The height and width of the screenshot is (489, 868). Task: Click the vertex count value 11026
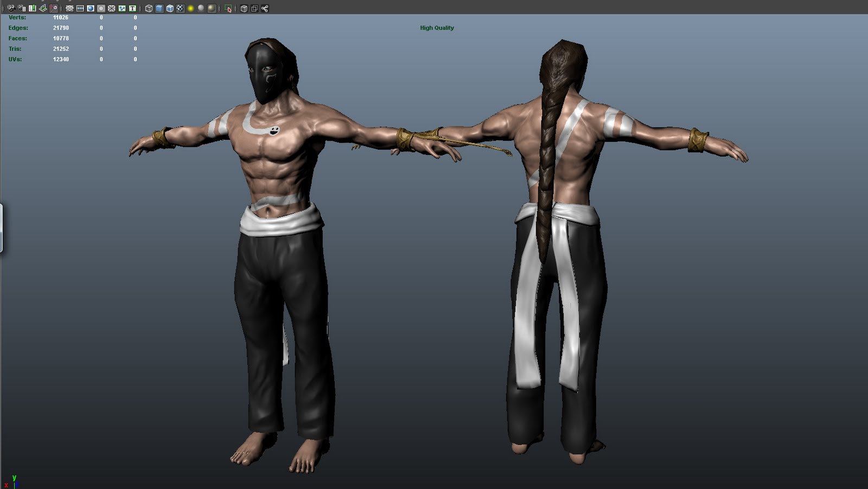click(x=61, y=17)
